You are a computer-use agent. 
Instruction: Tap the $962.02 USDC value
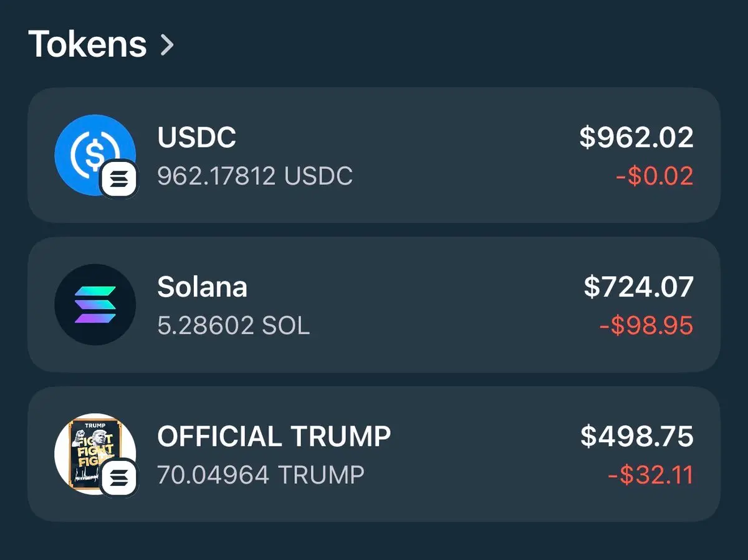click(x=636, y=137)
